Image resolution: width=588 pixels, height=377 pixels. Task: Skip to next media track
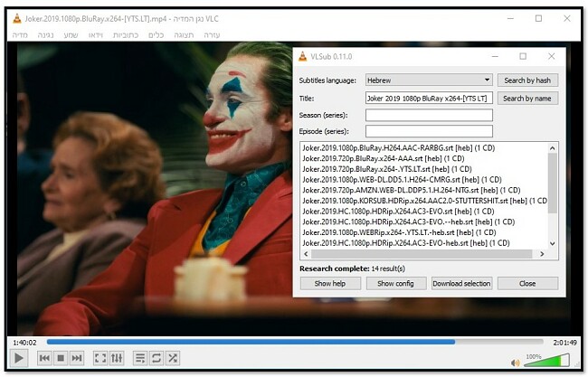point(77,358)
